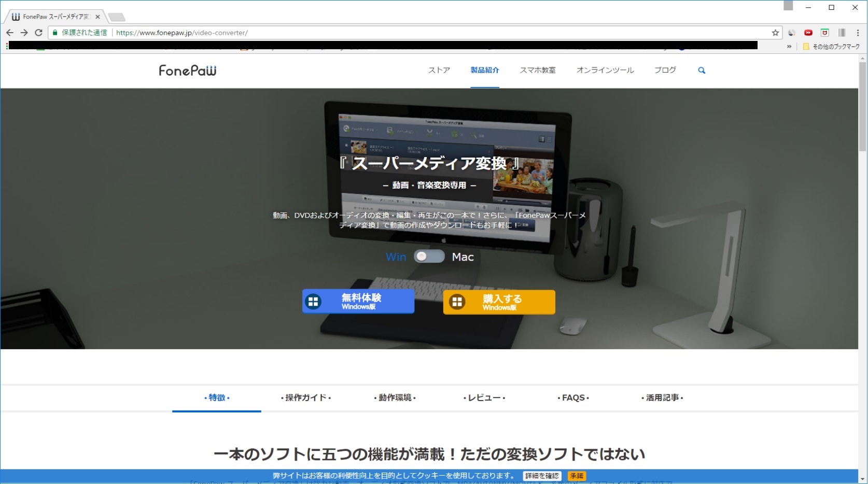Screen dimensions: 868x484
Task: Click the gray extension icon beside Pocket
Action: (x=842, y=33)
